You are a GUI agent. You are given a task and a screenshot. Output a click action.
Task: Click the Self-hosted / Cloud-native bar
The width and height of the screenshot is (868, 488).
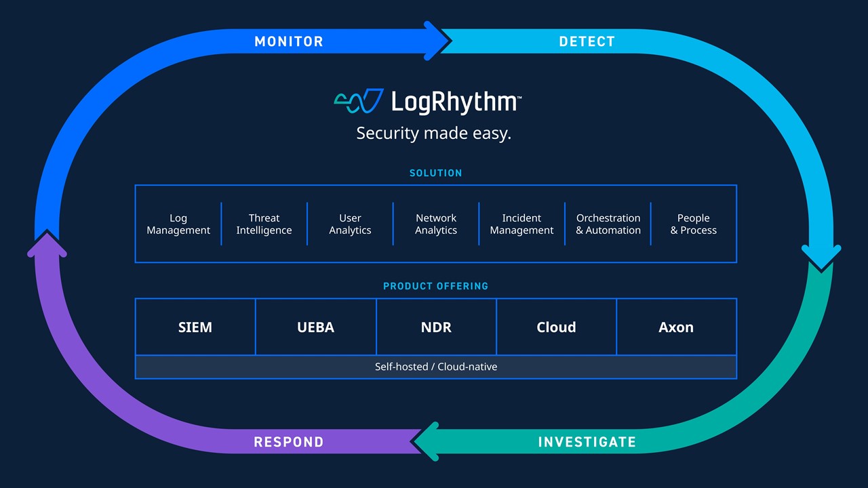point(436,367)
